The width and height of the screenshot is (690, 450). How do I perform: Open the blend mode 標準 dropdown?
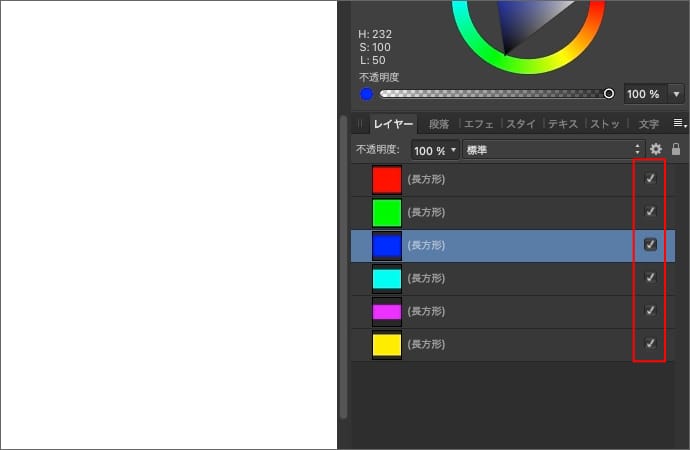click(552, 150)
